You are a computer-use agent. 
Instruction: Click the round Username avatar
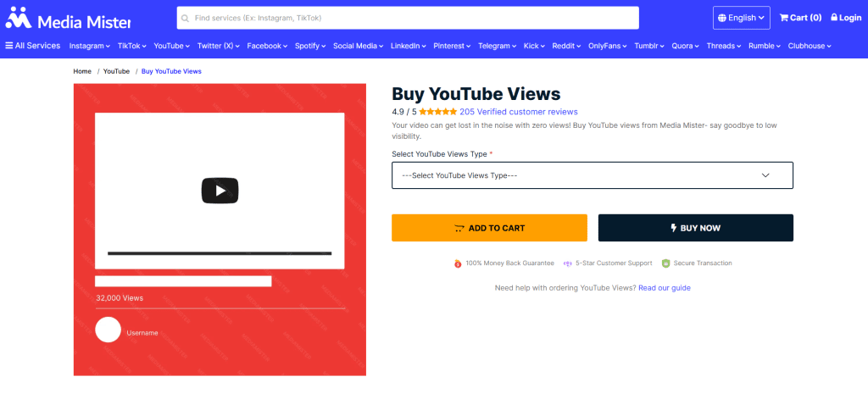[108, 330]
